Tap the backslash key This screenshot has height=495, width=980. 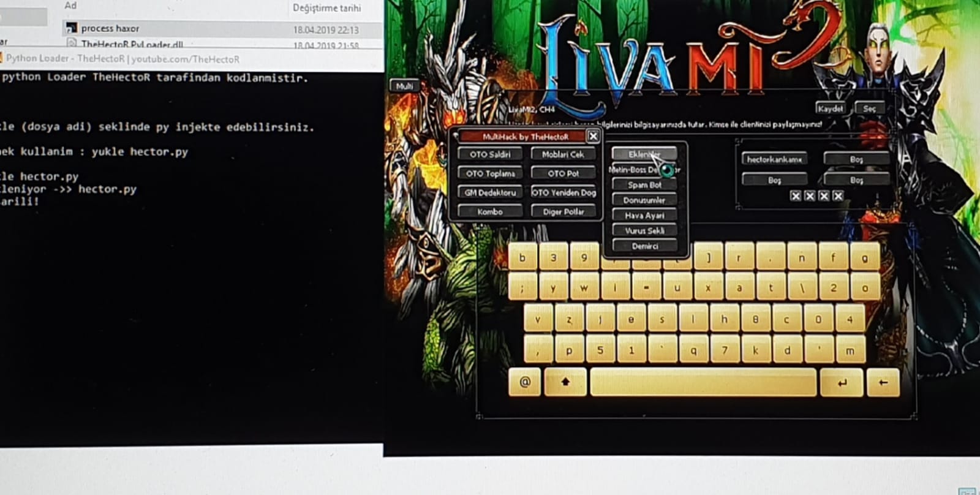pyautogui.click(x=802, y=287)
